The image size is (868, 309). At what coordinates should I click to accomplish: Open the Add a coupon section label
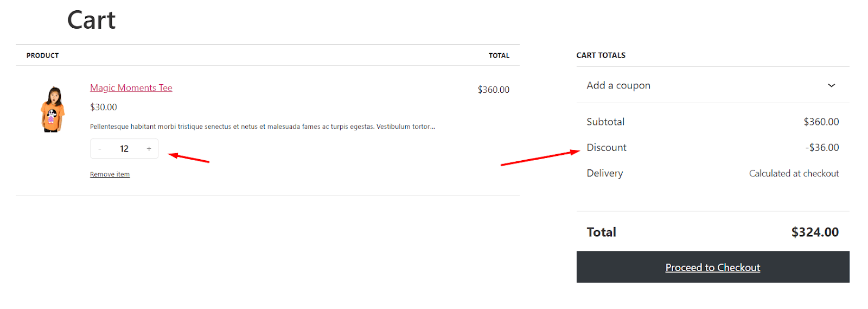tap(618, 85)
